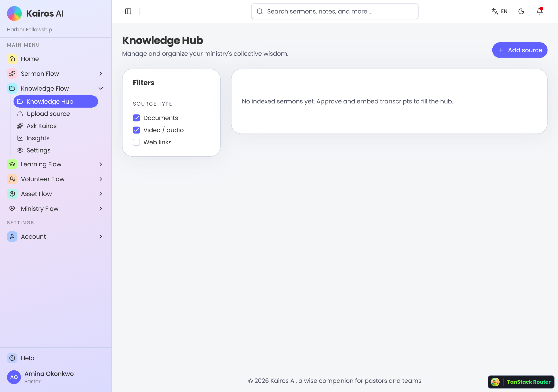Open Knowledge Flow Settings item
558x392 pixels.
click(x=56, y=150)
